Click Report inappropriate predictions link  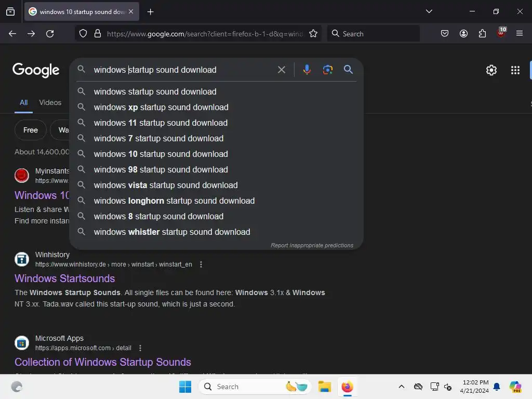coord(312,245)
